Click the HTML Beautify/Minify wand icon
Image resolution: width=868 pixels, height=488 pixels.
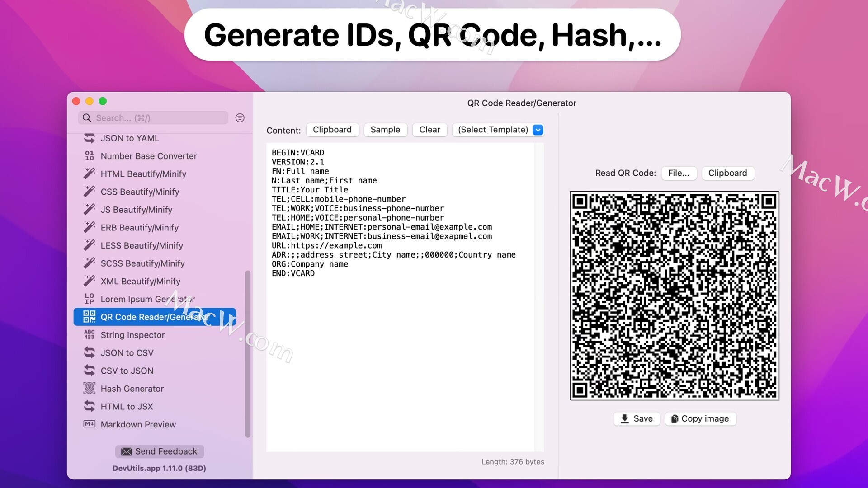[90, 174]
